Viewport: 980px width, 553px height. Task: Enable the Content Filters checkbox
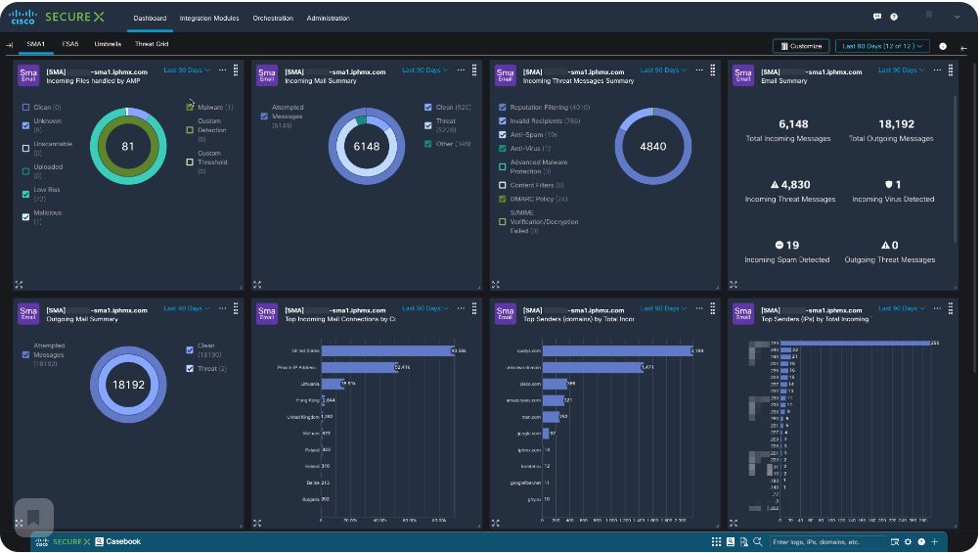(x=502, y=185)
